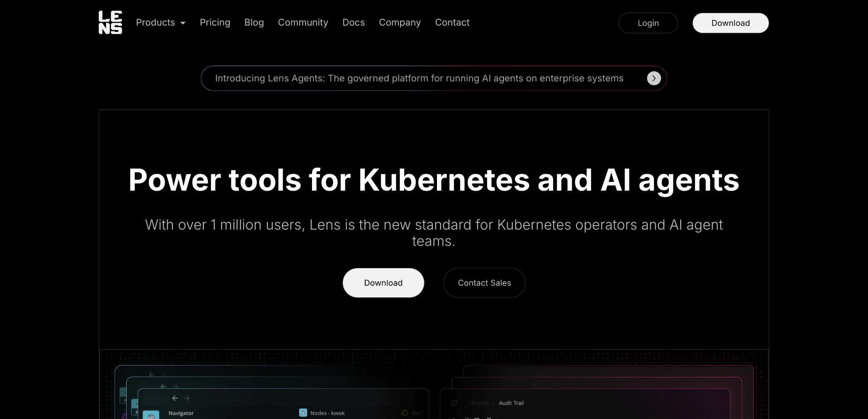Click the Lens logo in the header
Viewport: 868px width, 419px height.
pos(110,22)
